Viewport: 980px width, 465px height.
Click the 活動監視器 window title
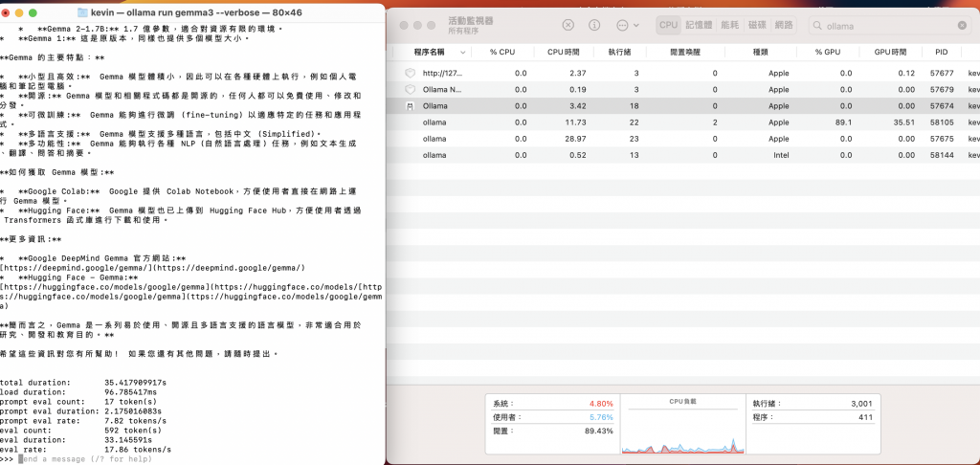pyautogui.click(x=471, y=21)
